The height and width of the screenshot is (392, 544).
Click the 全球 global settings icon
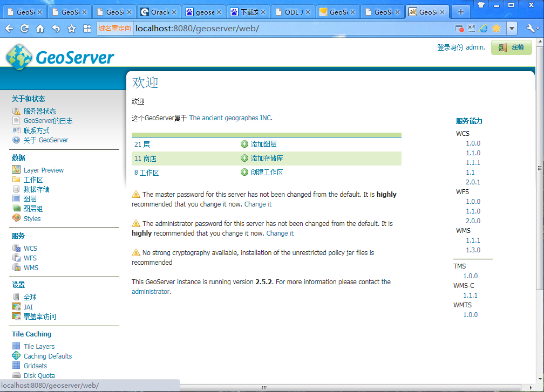point(16,297)
